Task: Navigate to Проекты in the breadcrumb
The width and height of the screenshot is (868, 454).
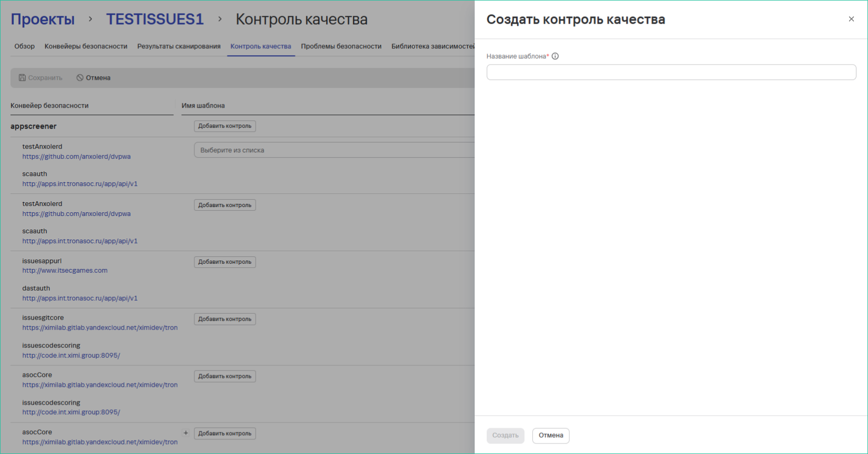Action: pos(43,19)
